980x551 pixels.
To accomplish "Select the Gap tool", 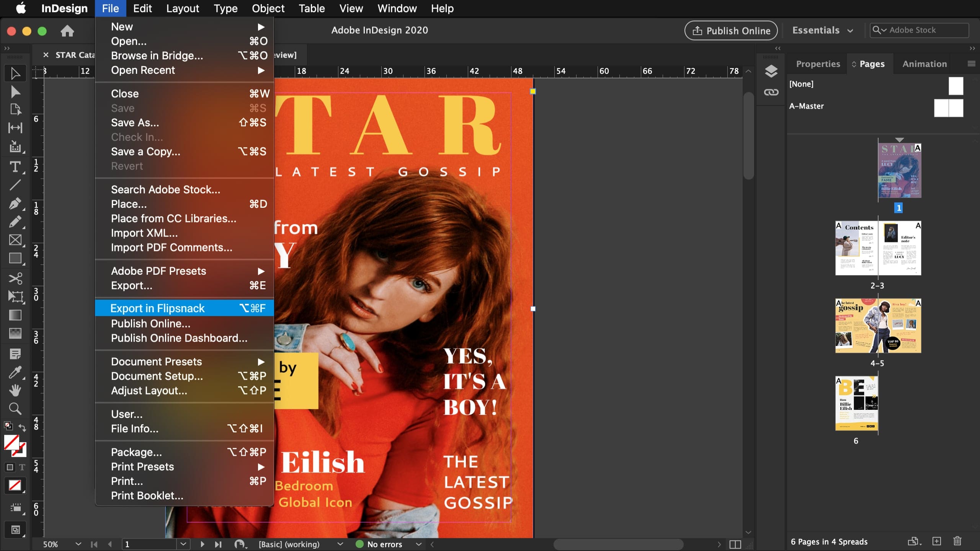I will click(x=15, y=127).
